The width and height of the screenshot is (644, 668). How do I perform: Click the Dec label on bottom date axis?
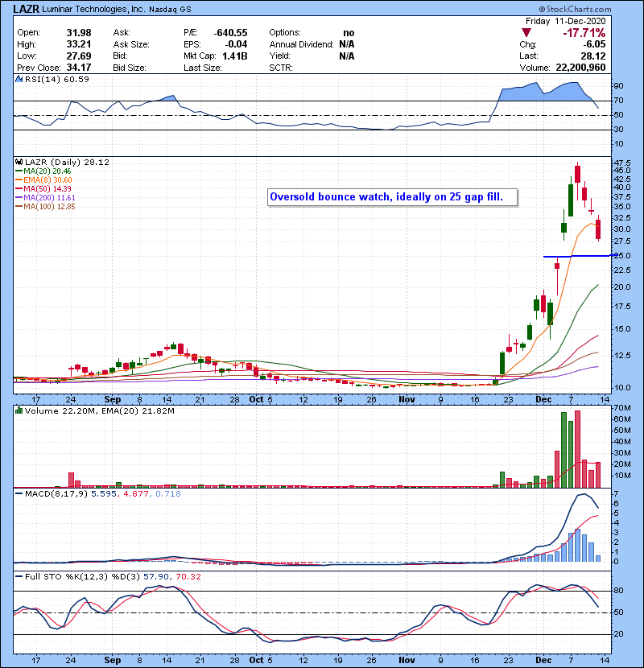tap(543, 660)
